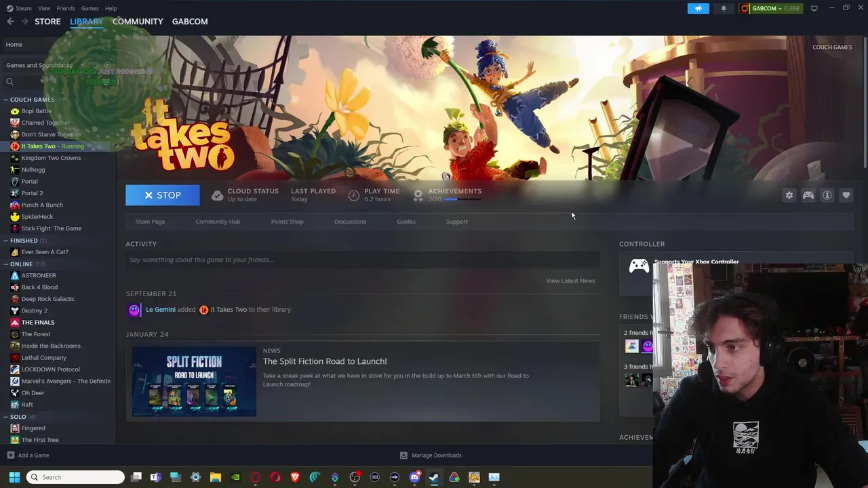Open the Support link

pyautogui.click(x=456, y=222)
